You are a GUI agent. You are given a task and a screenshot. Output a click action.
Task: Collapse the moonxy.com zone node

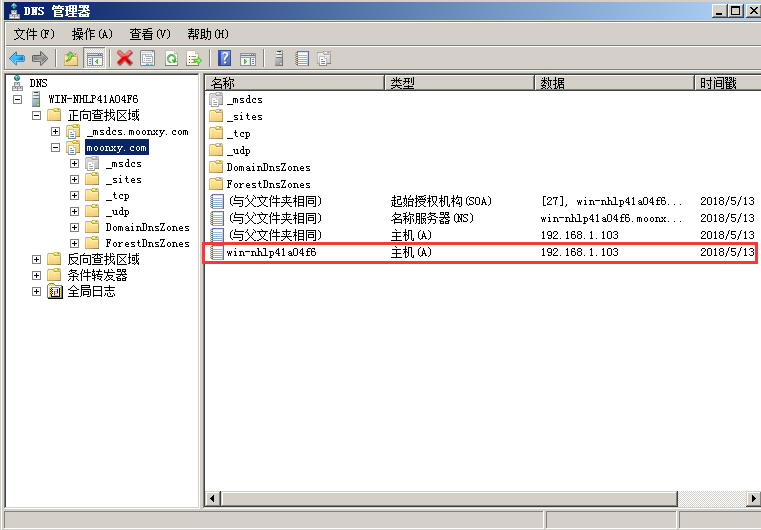coord(55,148)
